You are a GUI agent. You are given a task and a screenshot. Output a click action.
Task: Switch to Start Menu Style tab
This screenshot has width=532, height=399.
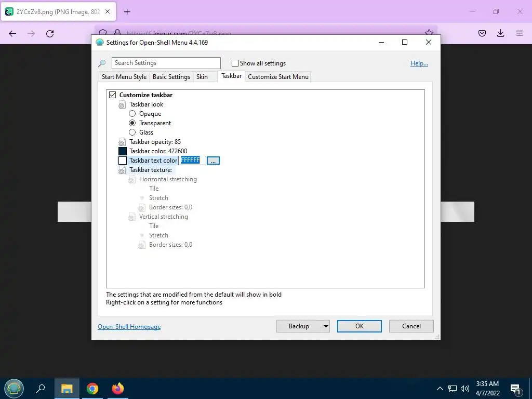tap(124, 77)
